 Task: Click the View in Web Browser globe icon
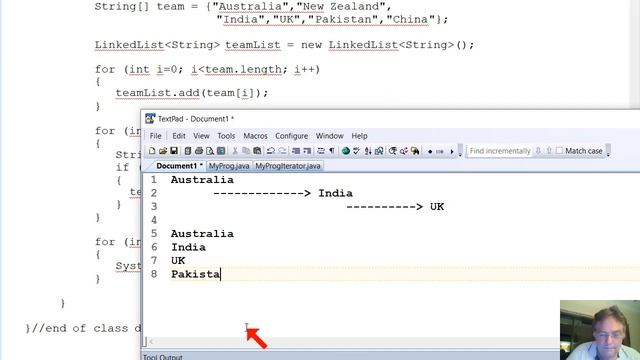pyautogui.click(x=346, y=151)
